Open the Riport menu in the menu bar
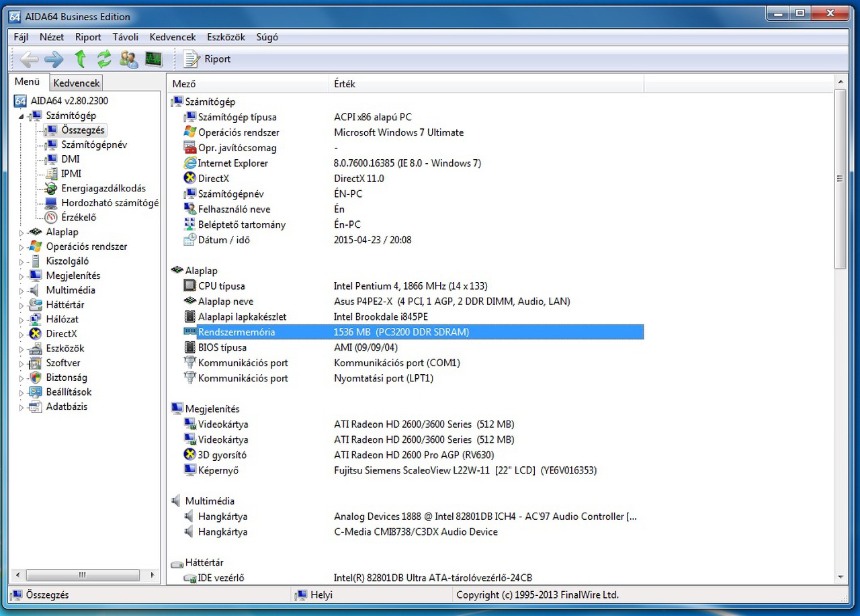 [x=88, y=37]
